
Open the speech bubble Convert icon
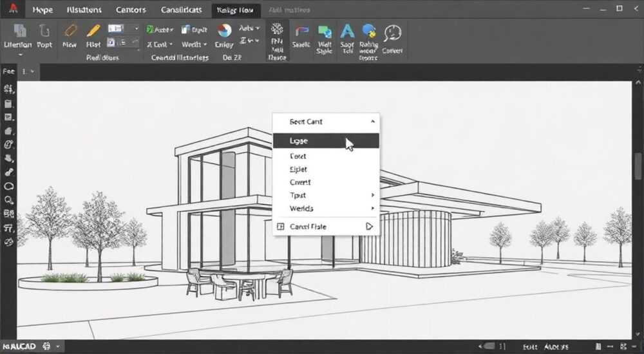tap(392, 33)
